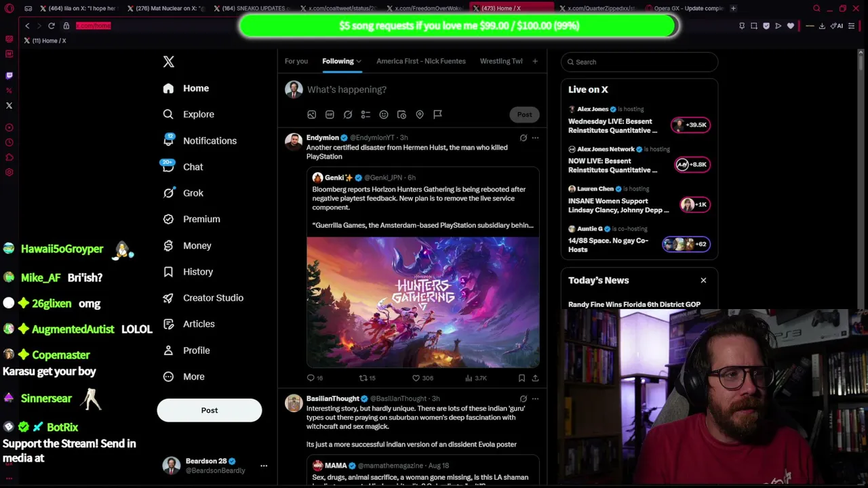Open Twitch from the Opera GX sidebar
Screen dimensions: 868x488
(x=9, y=76)
